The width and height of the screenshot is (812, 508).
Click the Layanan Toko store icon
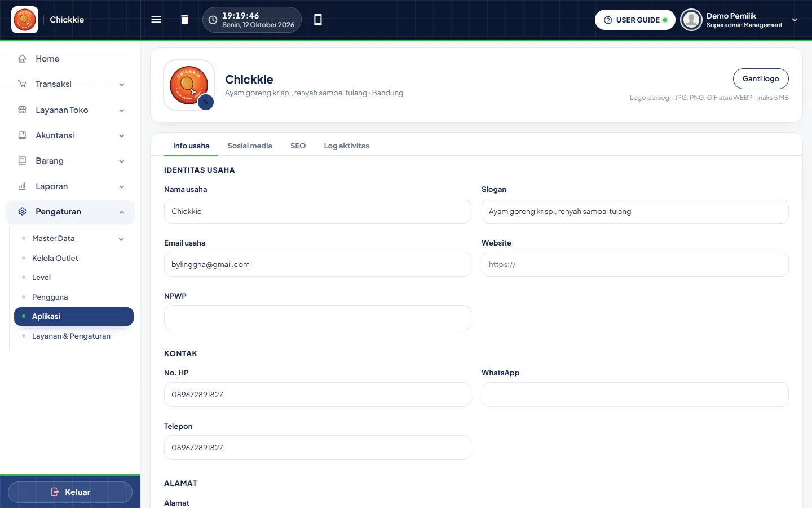pyautogui.click(x=23, y=110)
